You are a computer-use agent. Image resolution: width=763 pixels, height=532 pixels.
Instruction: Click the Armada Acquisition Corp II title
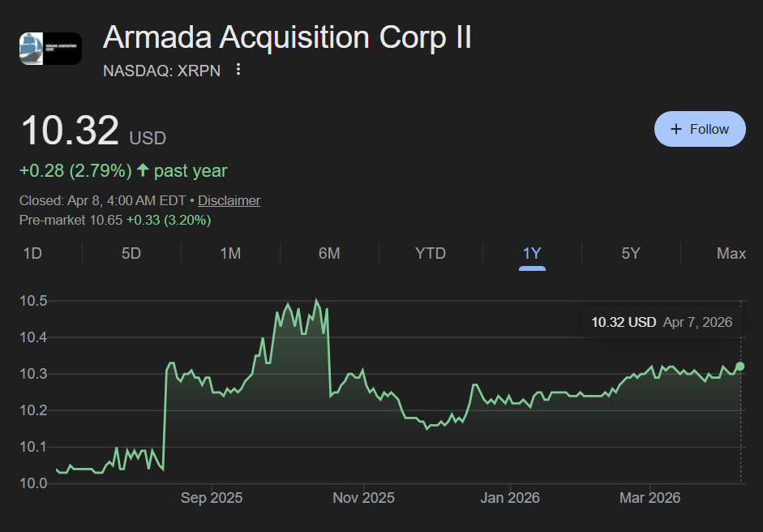287,37
